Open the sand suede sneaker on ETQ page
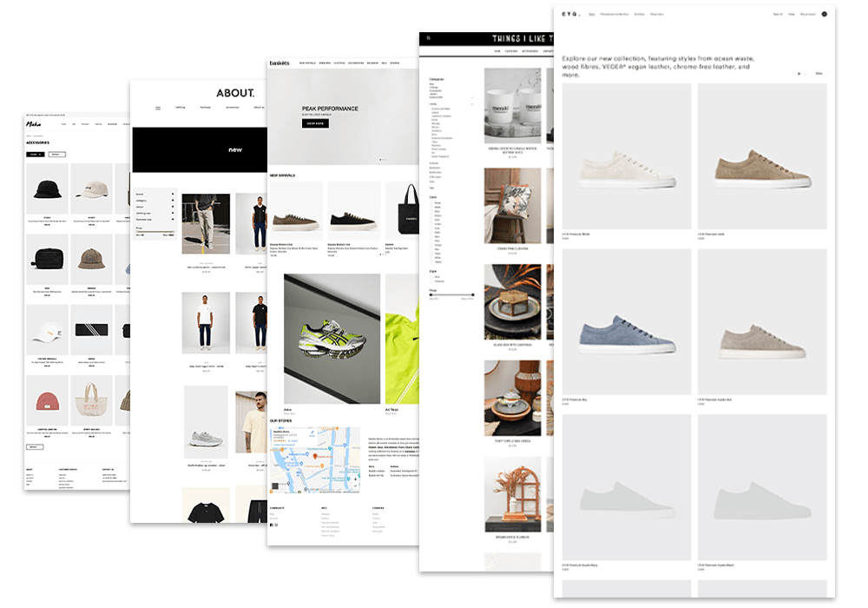This screenshot has width=868, height=608. 762,156
